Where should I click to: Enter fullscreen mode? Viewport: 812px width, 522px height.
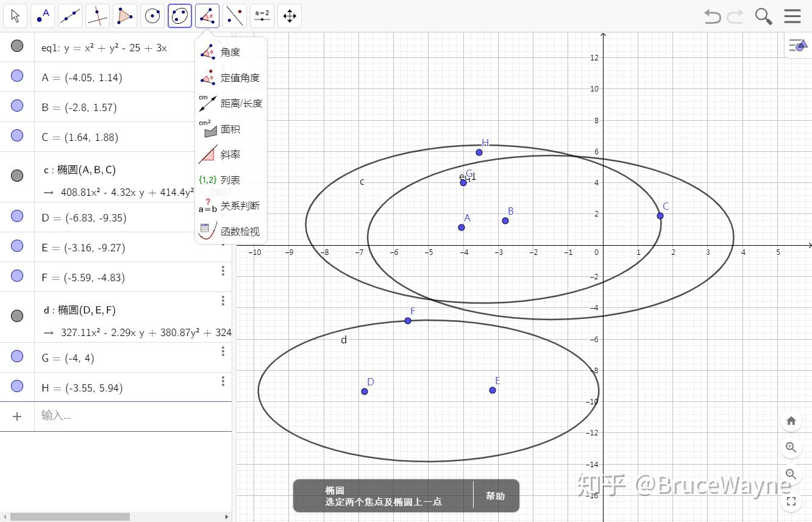coord(791,501)
